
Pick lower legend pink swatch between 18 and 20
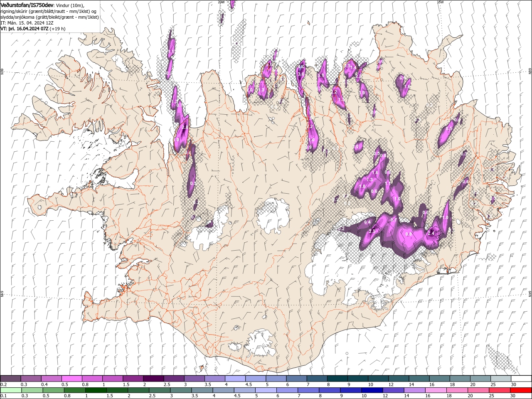point(457,390)
